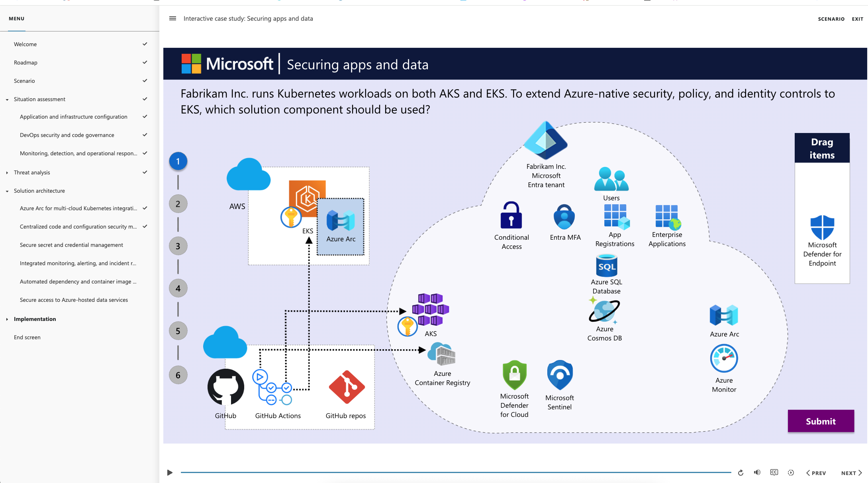This screenshot has width=868, height=483.
Task: Click the Enterprise Applications icon
Action: (x=668, y=217)
